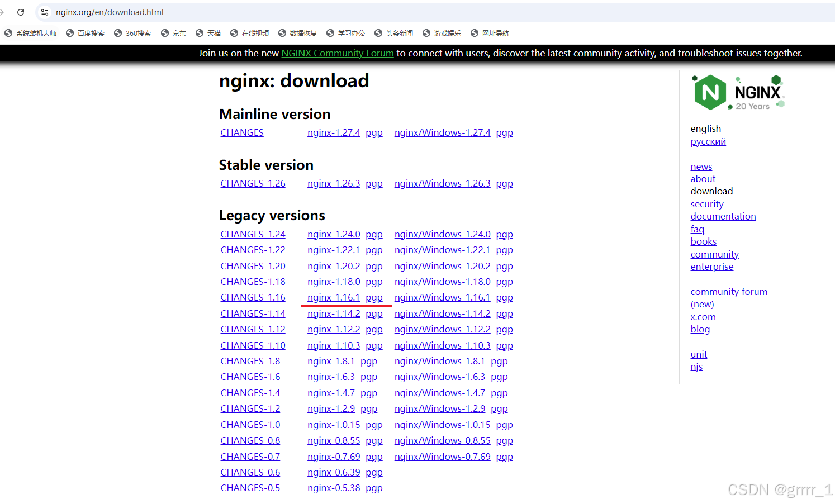
Task: Open enterprise link in sidebar
Action: (x=711, y=267)
